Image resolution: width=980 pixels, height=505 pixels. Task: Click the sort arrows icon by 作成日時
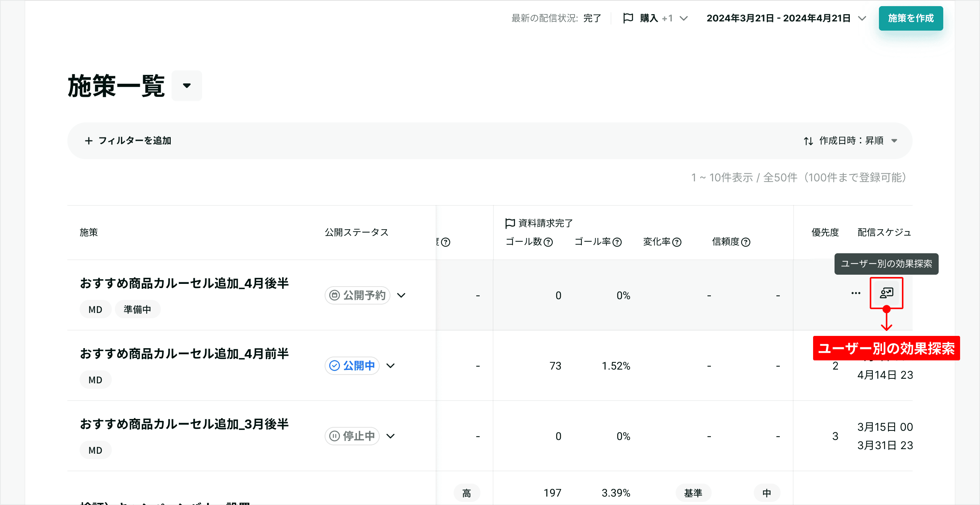click(808, 141)
